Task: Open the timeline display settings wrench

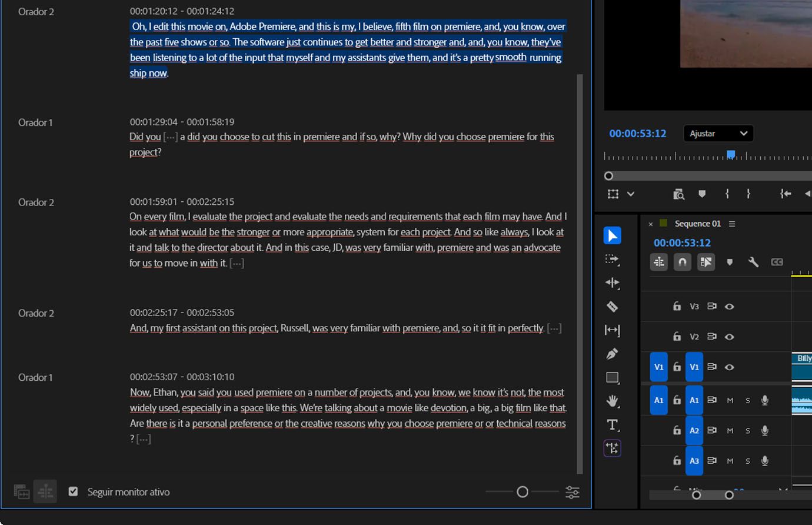Action: click(x=753, y=262)
